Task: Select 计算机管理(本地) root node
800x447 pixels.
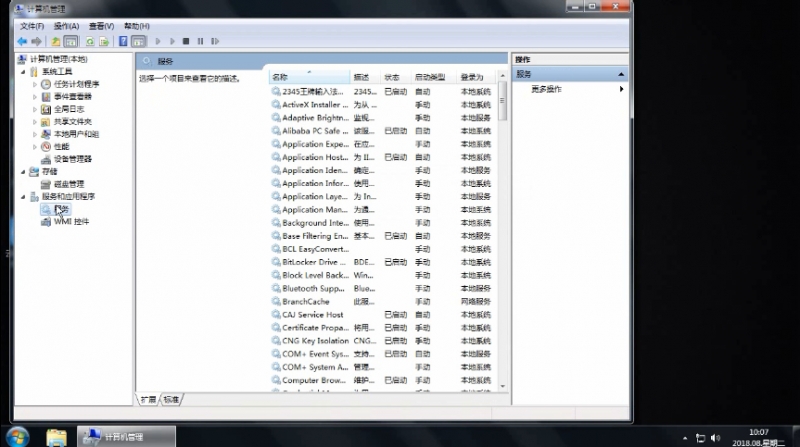Action: click(x=59, y=59)
